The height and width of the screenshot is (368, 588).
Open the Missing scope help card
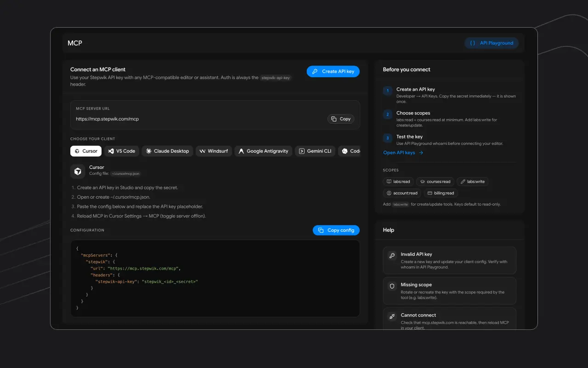pos(450,291)
